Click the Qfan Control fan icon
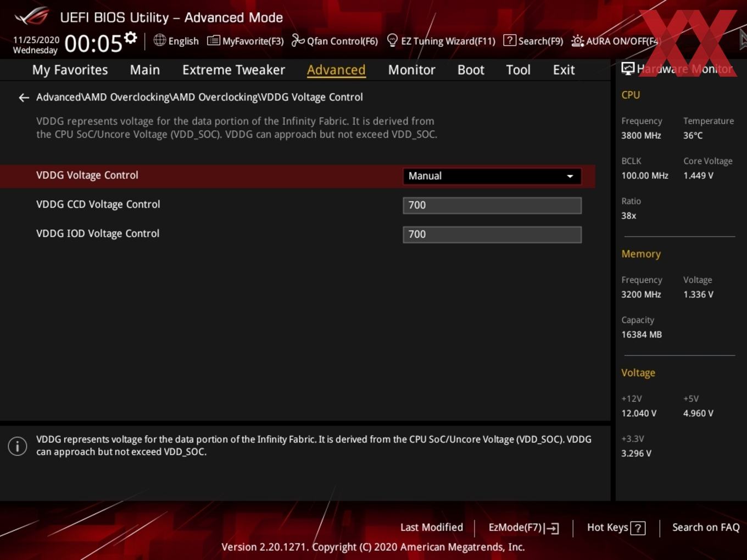The height and width of the screenshot is (560, 747). coord(298,40)
